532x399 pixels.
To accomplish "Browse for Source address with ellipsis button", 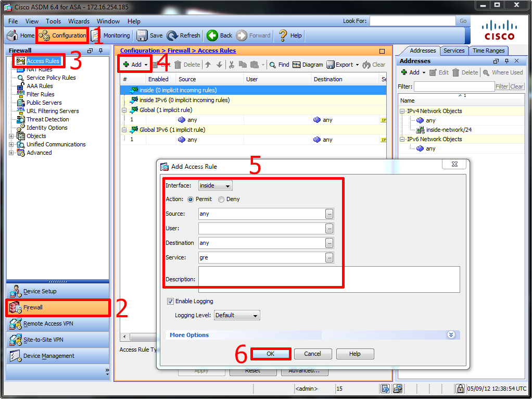I will 329,214.
